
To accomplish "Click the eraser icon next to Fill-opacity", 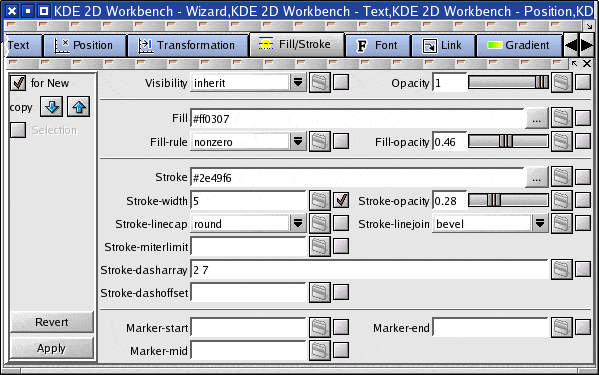I will pyautogui.click(x=562, y=142).
